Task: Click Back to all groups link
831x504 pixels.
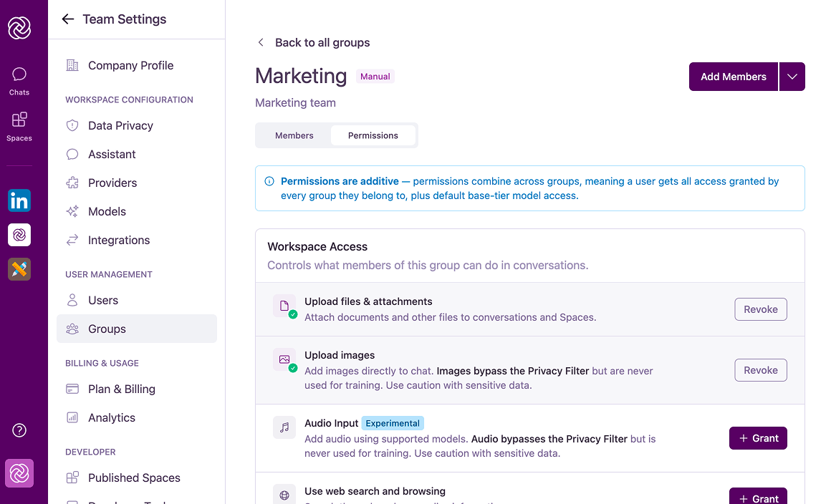Action: [x=314, y=42]
